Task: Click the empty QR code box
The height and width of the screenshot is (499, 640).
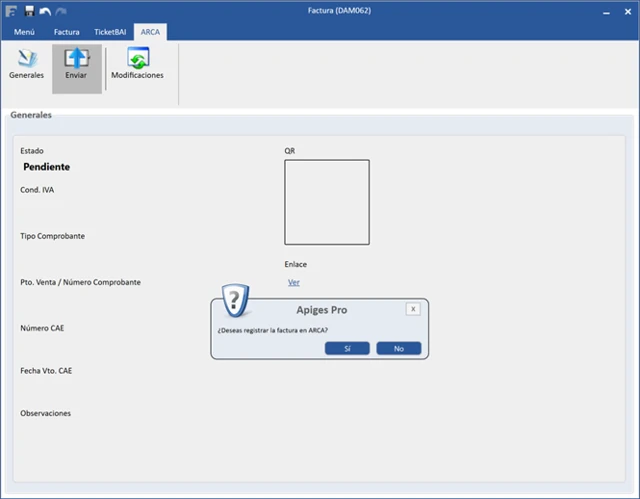Action: [326, 201]
